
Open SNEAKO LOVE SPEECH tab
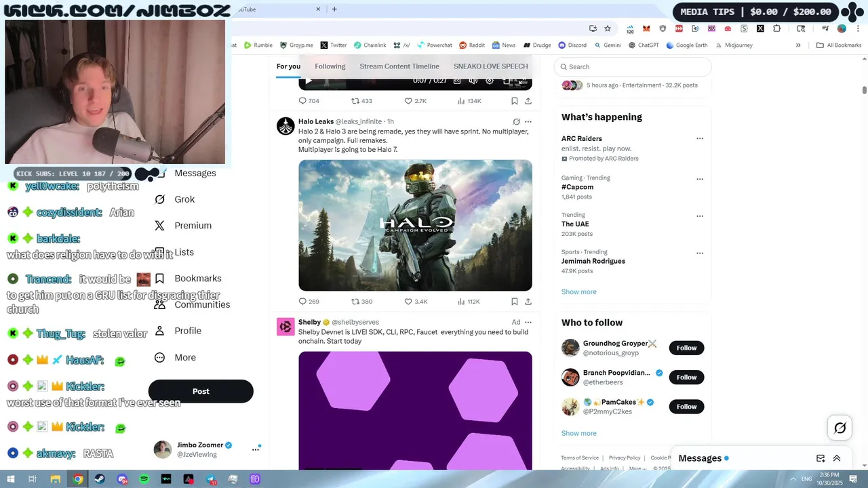[490, 66]
